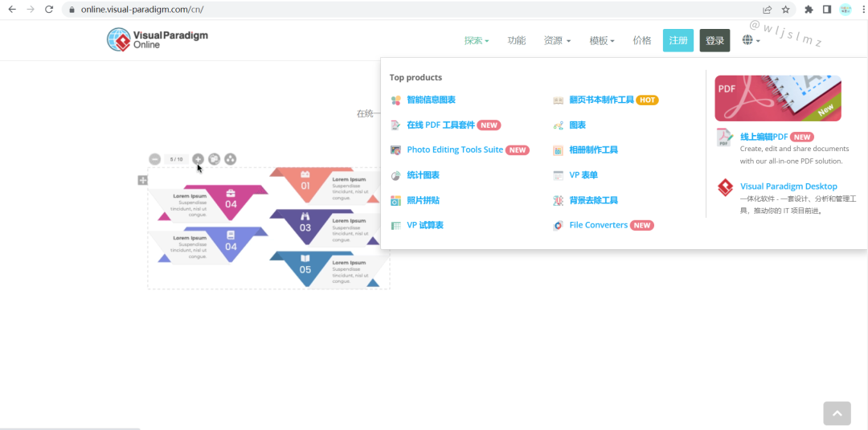Open the globe language selector dropdown

point(751,40)
